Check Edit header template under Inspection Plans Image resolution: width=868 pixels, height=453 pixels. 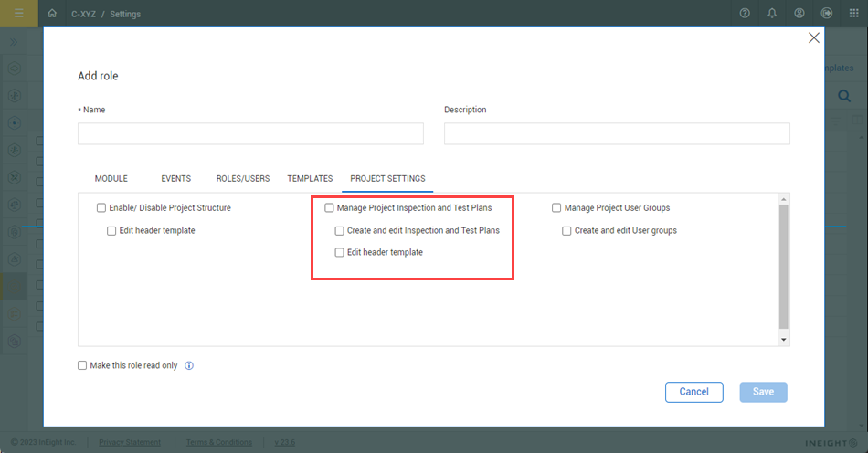[339, 252]
